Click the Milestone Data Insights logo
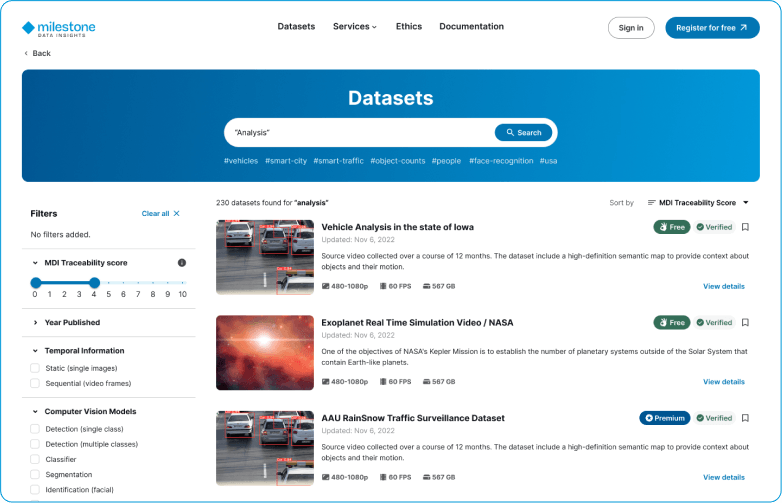Image resolution: width=782 pixels, height=503 pixels. tap(58, 28)
